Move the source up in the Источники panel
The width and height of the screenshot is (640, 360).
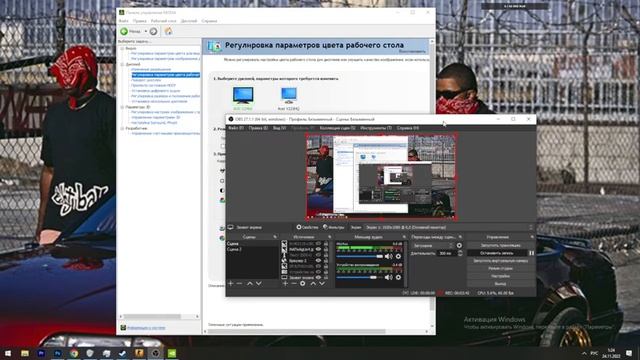point(313,283)
